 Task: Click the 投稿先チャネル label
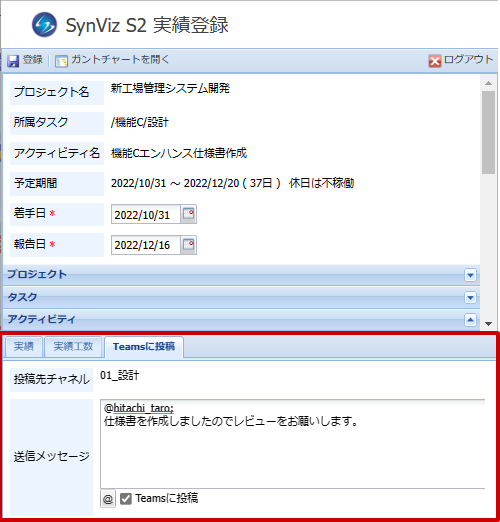pyautogui.click(x=52, y=379)
